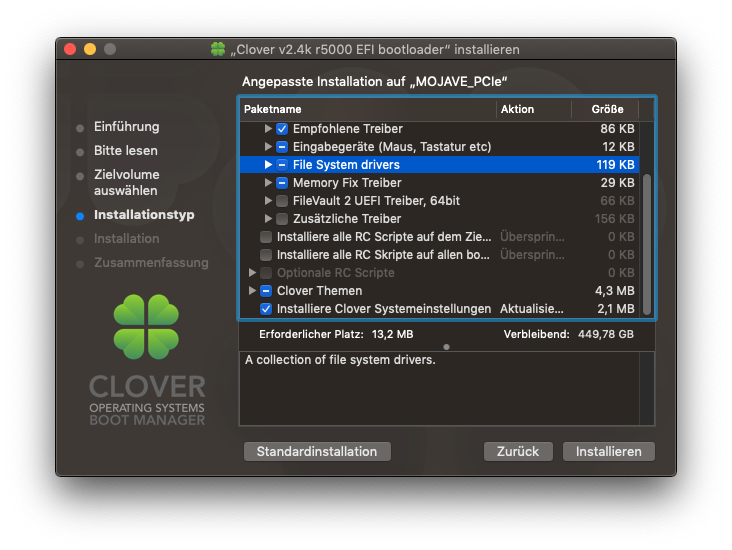Toggle the Memory Fix Treiber checkbox
The height and width of the screenshot is (550, 732).
(282, 183)
